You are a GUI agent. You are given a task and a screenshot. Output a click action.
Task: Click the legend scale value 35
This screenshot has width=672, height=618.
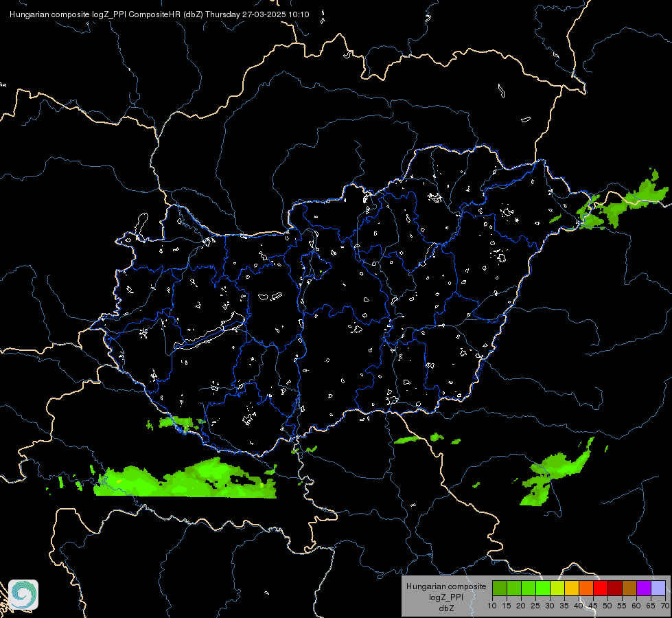[564, 606]
